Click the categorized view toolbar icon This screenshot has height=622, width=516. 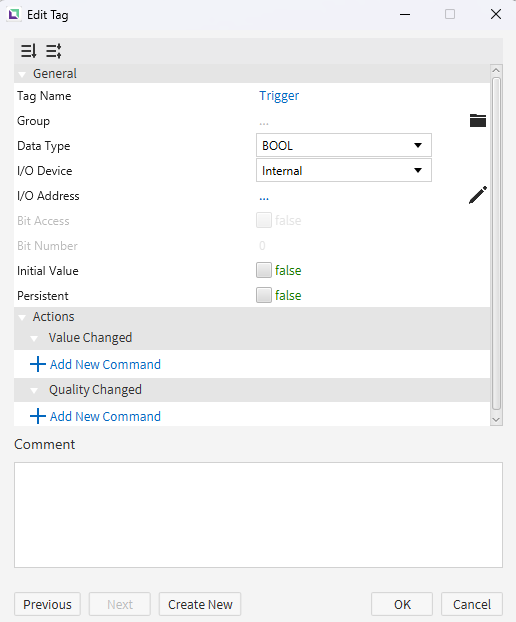click(x=54, y=51)
